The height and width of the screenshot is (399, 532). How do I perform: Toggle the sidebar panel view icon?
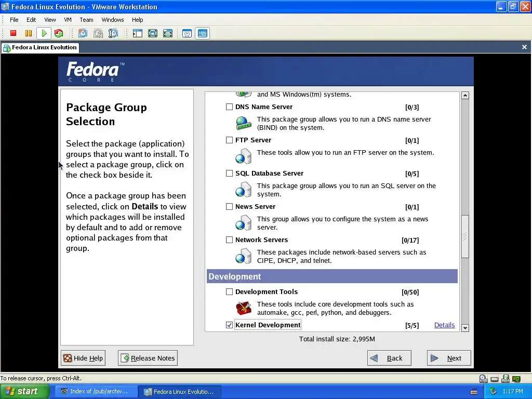[x=137, y=33]
